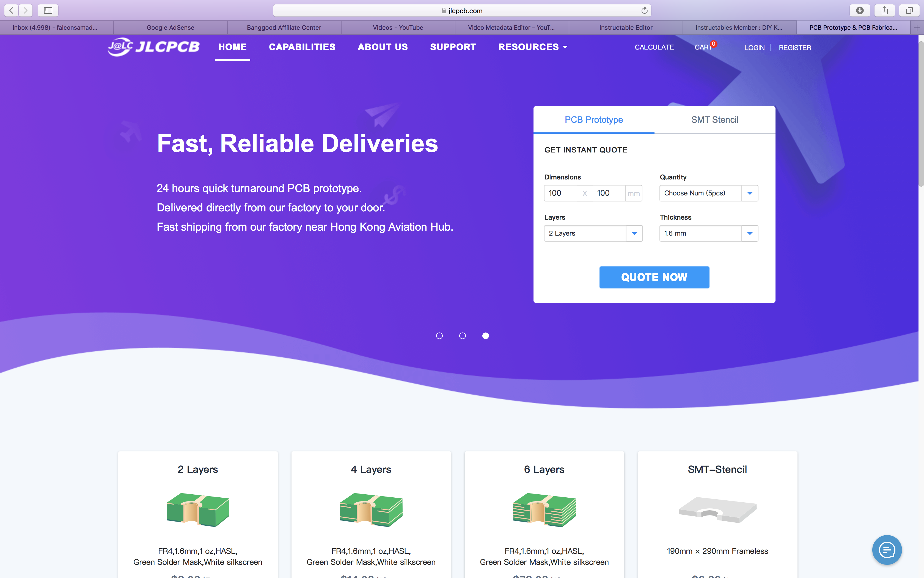This screenshot has width=924, height=578.
Task: Open the CALCULATE link
Action: tap(654, 47)
